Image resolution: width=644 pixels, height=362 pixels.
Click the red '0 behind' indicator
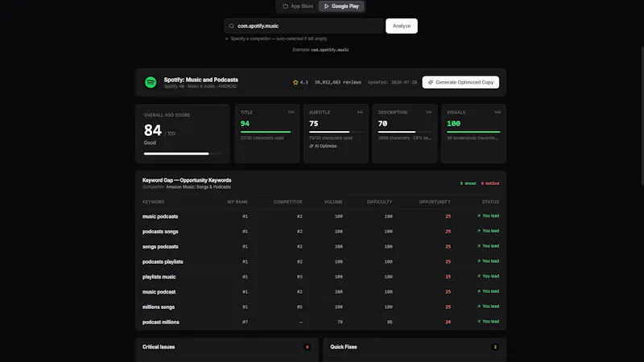point(490,183)
